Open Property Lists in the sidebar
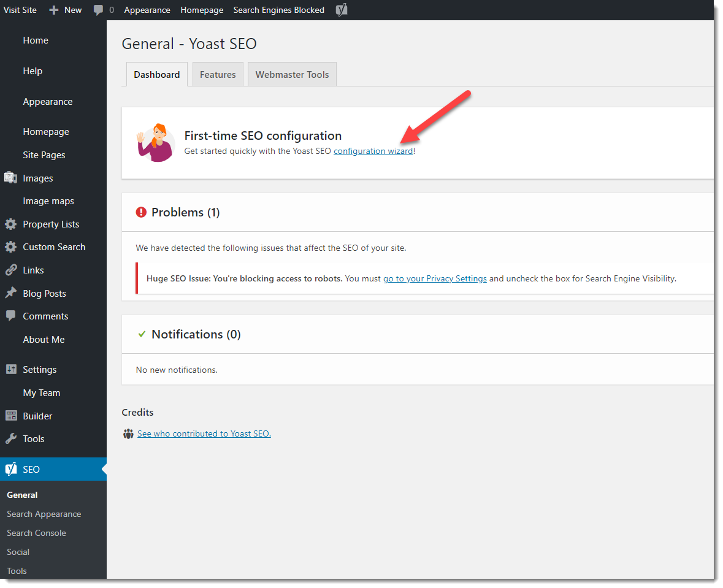 click(51, 224)
